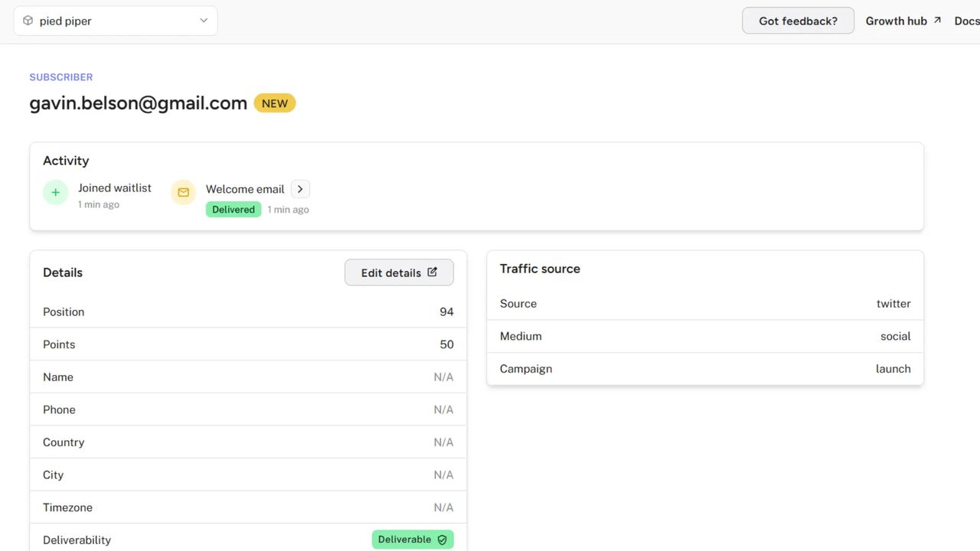Click the launch Campaign value
This screenshot has width=980, height=551.
893,368
